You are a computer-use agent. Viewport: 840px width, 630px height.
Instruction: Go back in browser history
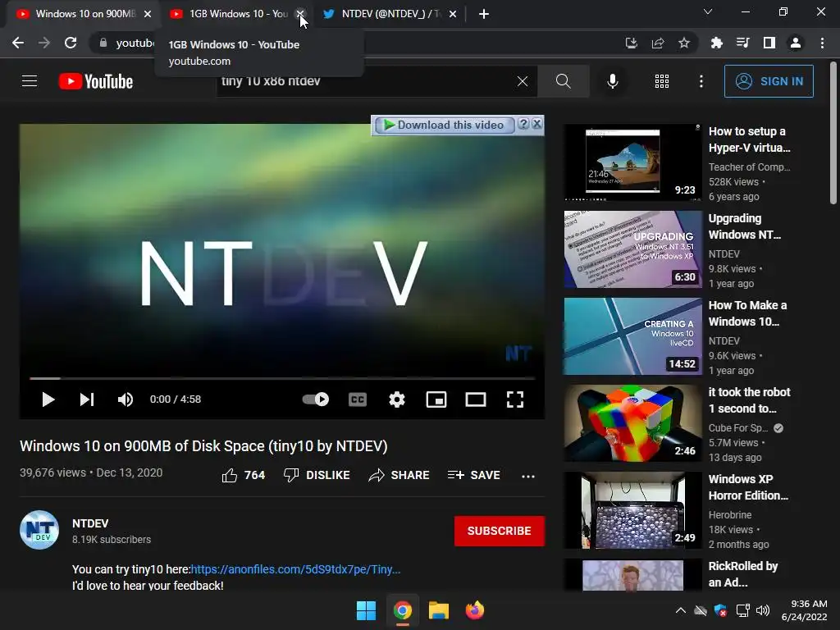point(18,43)
